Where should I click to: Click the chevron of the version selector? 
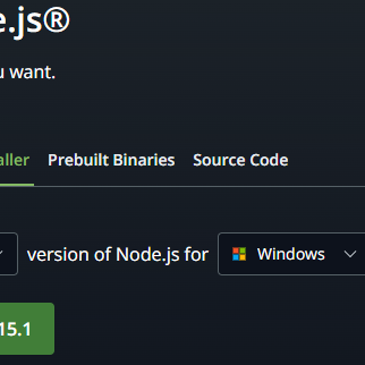coord(1,254)
